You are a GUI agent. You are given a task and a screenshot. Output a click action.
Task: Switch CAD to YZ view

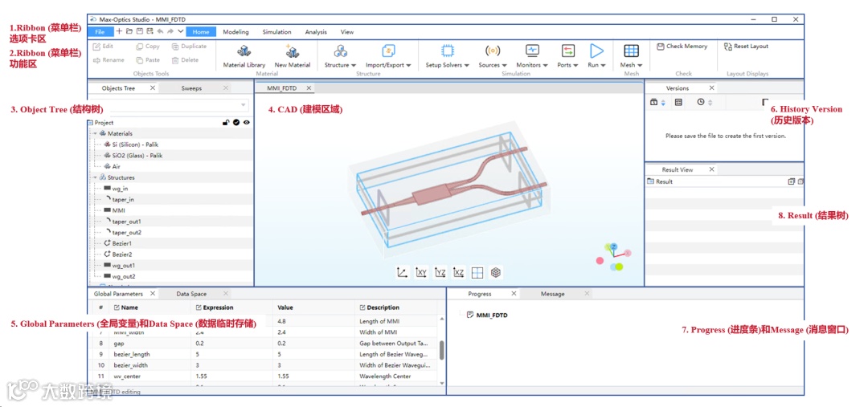[x=440, y=272]
